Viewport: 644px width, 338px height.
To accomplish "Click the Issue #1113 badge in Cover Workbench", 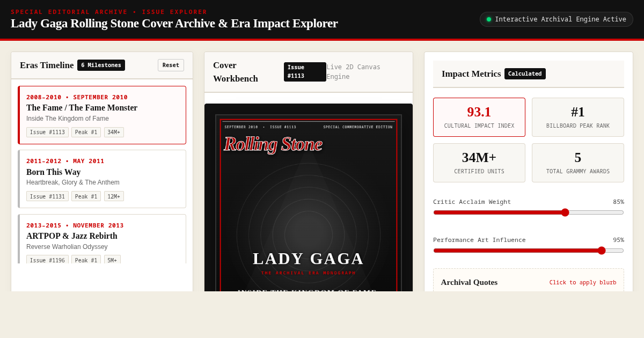I will [x=305, y=72].
